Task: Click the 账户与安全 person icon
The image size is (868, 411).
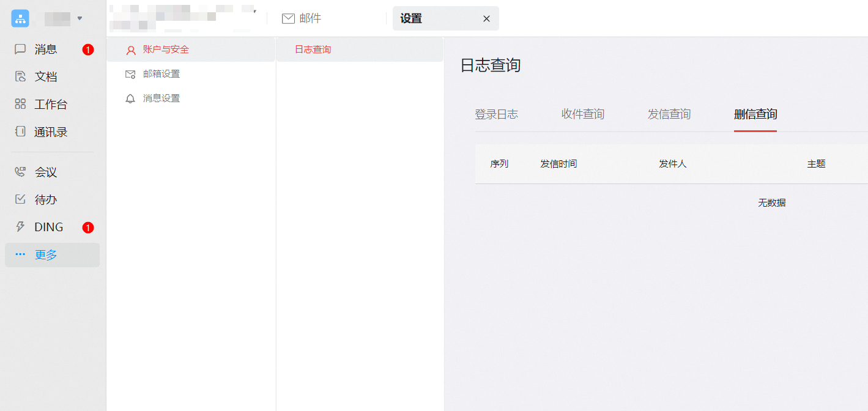Action: (130, 50)
